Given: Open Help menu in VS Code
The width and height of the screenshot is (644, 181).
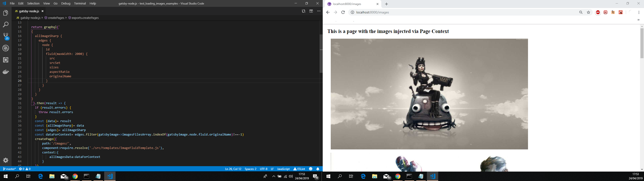Looking at the screenshot, I should [93, 4].
